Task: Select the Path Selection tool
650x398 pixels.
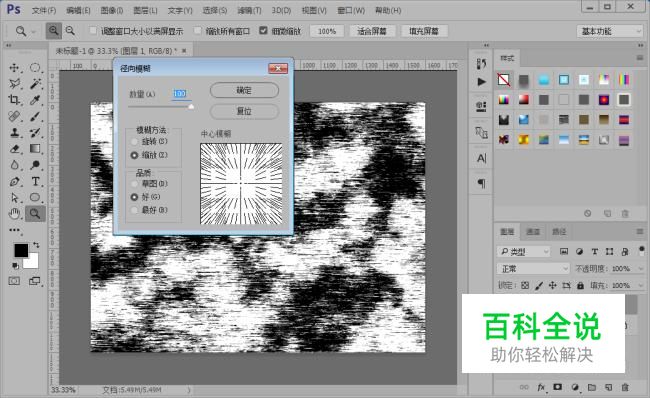Action: 15,197
